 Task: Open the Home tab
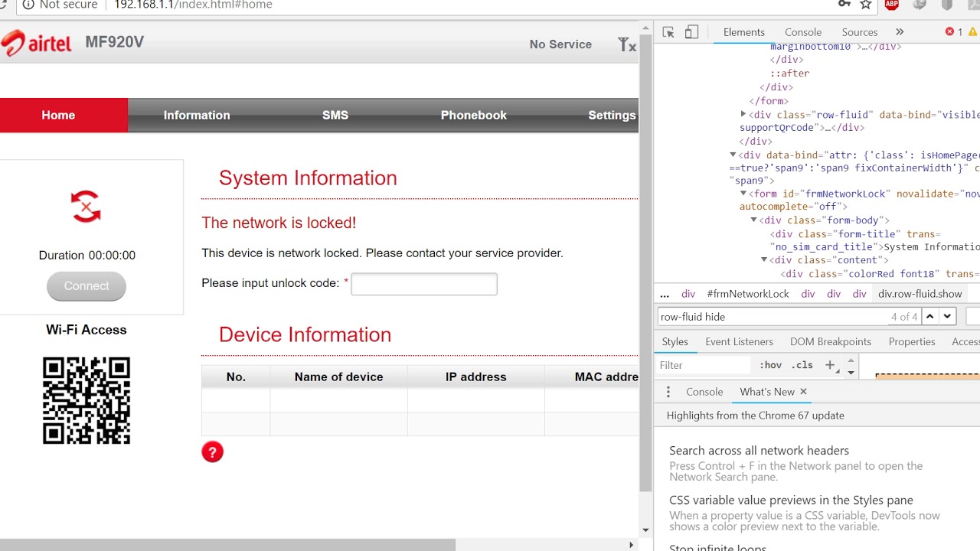pyautogui.click(x=58, y=115)
